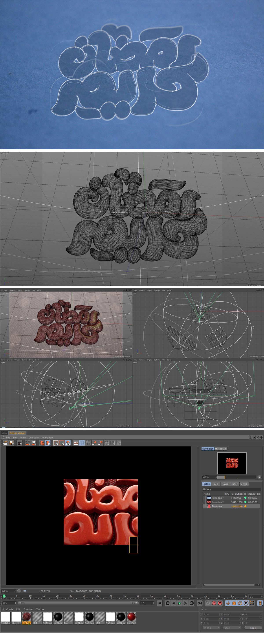Click the render progress bar

click(31, 591)
